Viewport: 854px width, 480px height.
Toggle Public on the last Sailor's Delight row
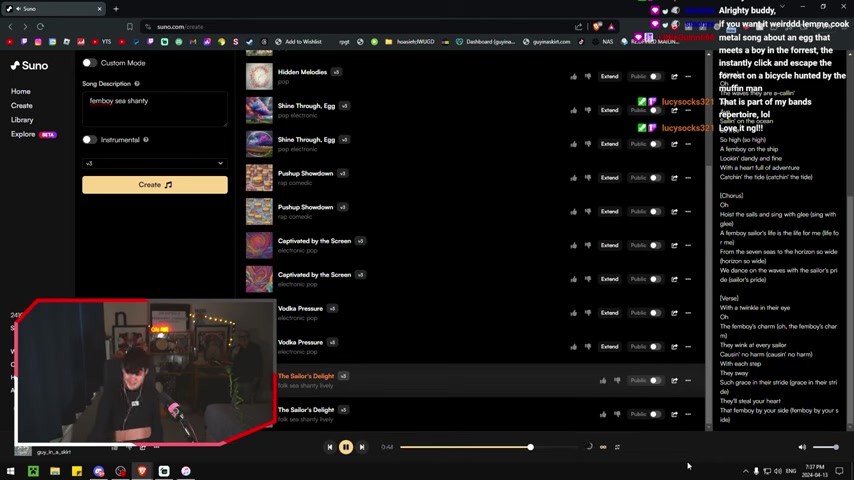(x=656, y=414)
